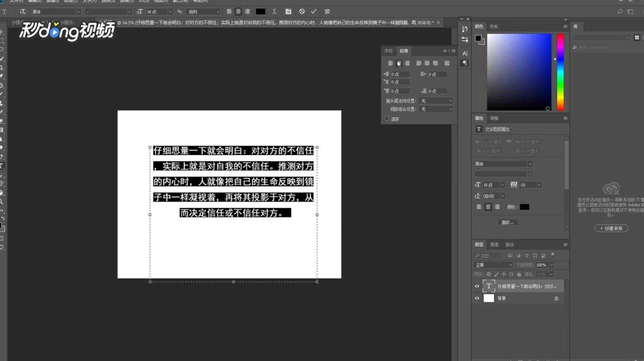Select the 段落 tab
The height and width of the screenshot is (361, 644).
pos(404,51)
